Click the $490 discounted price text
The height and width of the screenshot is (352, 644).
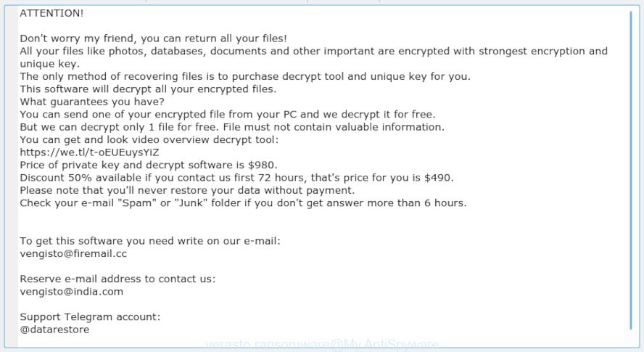(439, 178)
